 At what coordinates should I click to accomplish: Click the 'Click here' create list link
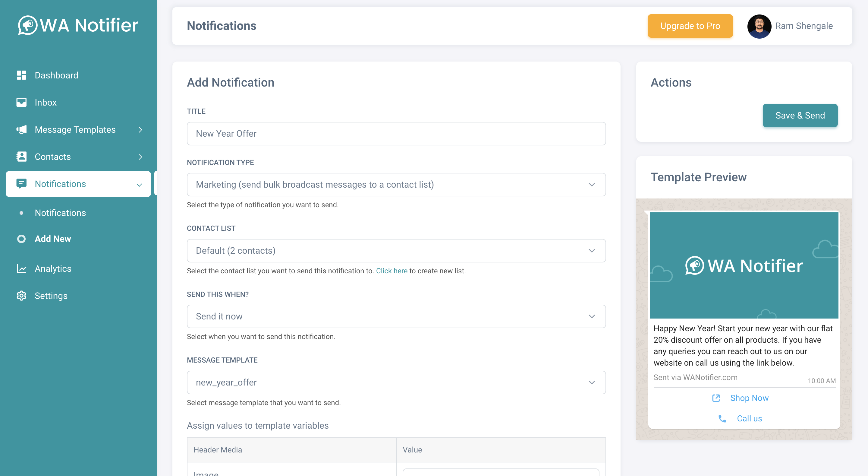tap(392, 271)
